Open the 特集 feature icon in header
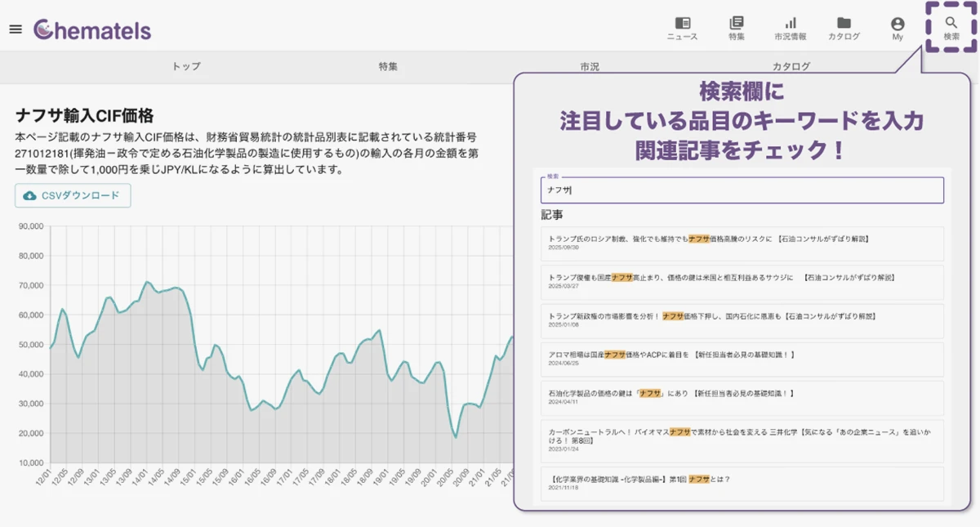 [737, 29]
